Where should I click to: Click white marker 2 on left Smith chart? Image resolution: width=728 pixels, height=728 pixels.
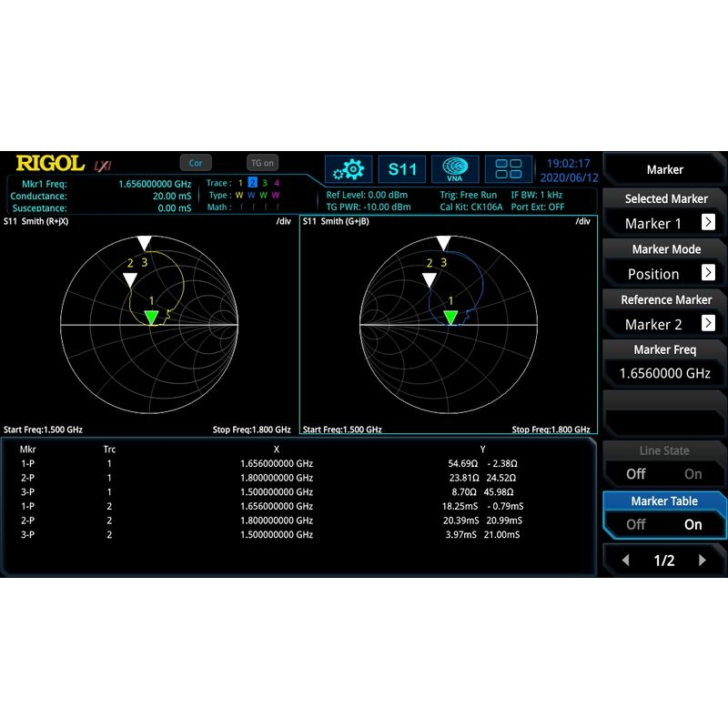pyautogui.click(x=130, y=279)
